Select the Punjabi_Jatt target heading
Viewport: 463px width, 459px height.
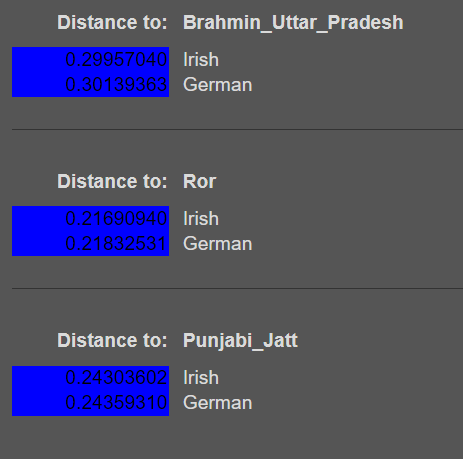[240, 341]
